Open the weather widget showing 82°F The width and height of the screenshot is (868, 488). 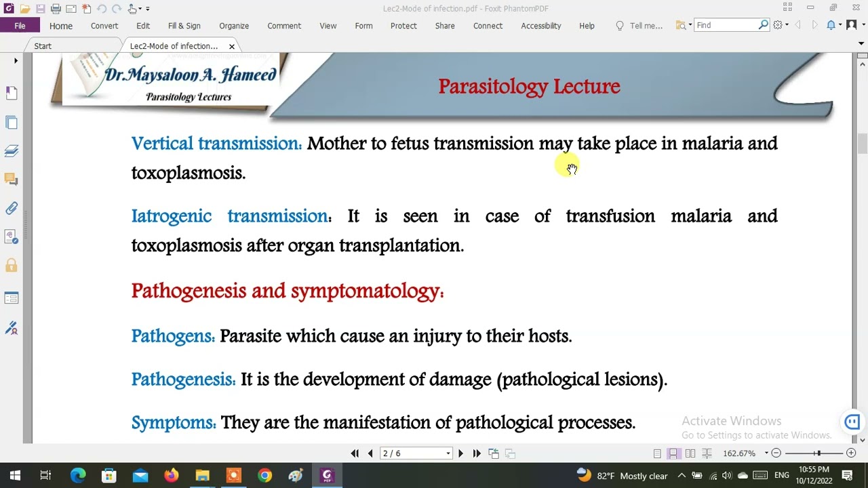[622, 476]
